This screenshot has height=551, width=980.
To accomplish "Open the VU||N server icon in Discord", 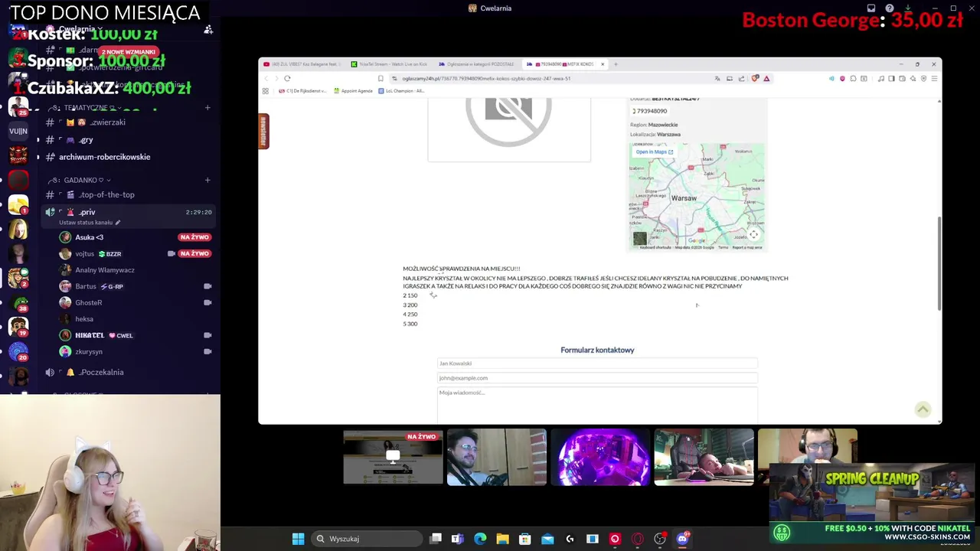I will tap(18, 131).
